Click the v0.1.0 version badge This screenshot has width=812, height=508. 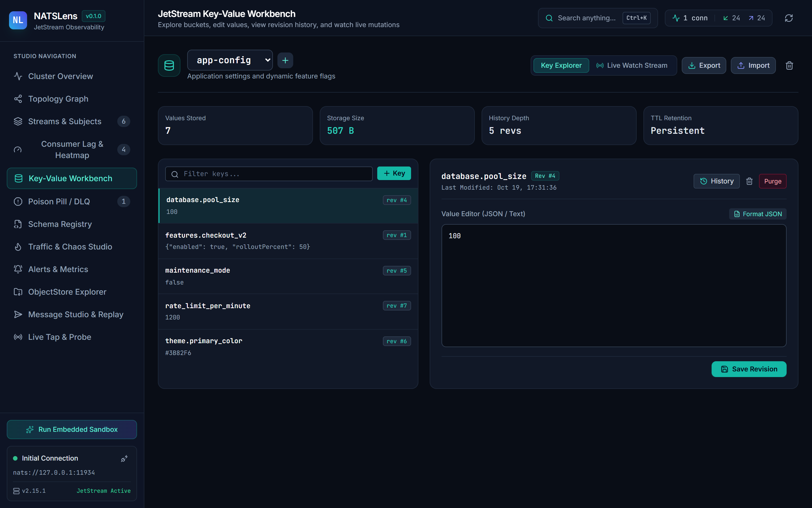pyautogui.click(x=93, y=16)
